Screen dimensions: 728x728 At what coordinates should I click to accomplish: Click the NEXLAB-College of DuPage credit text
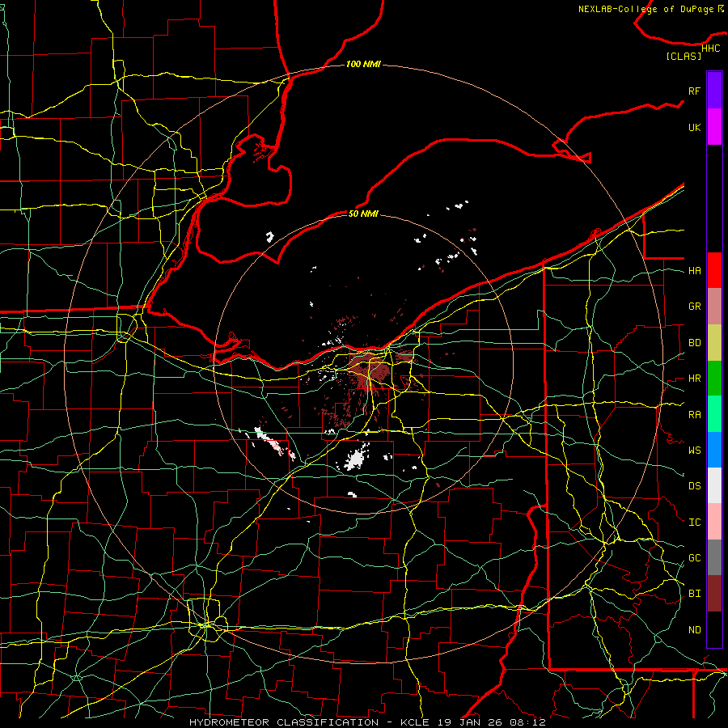coord(645,9)
